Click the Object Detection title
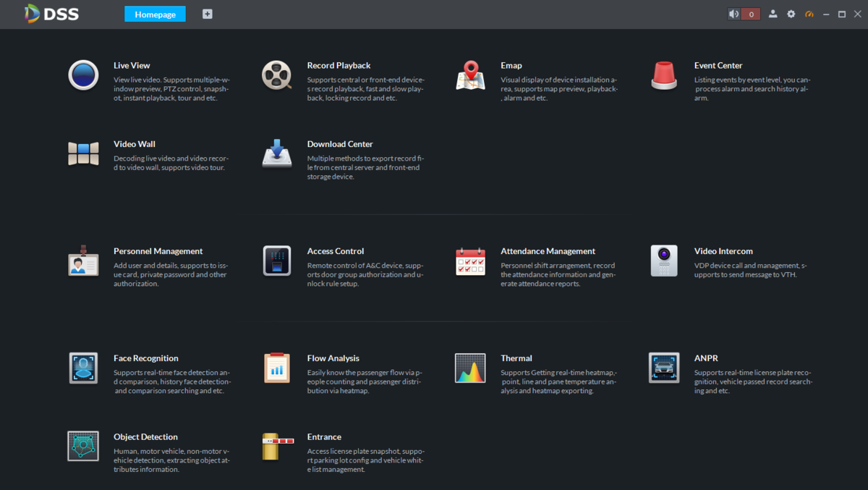 pos(145,436)
